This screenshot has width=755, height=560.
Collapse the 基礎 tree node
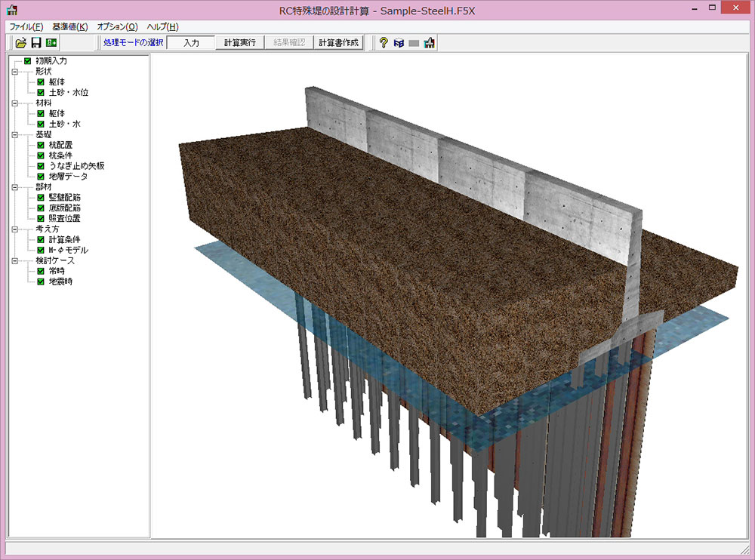pyautogui.click(x=14, y=134)
